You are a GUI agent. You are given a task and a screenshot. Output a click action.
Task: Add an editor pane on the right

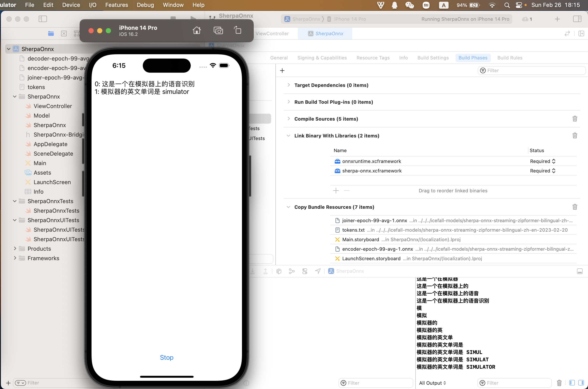[581, 33]
